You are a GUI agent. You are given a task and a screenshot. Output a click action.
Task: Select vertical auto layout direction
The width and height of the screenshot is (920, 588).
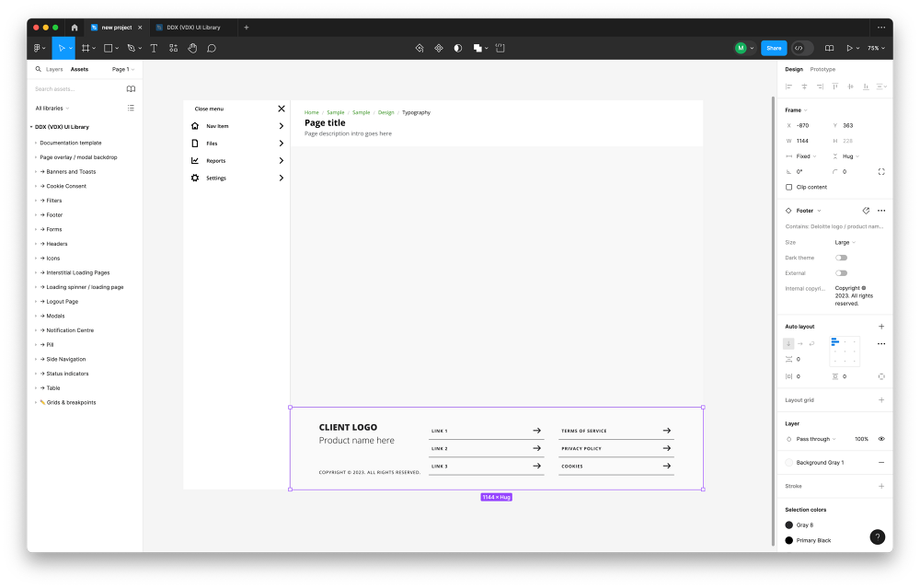[788, 344]
